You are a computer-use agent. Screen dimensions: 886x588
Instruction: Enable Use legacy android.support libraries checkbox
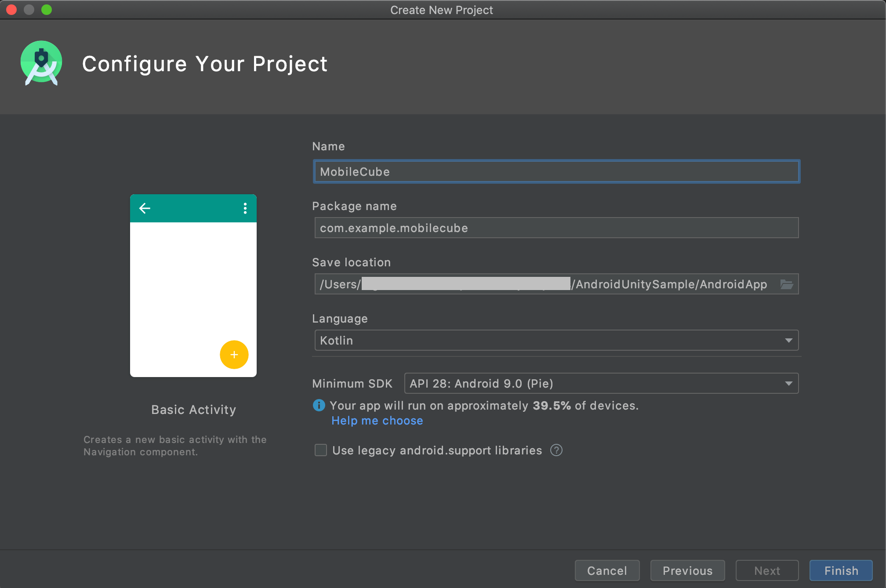point(321,450)
